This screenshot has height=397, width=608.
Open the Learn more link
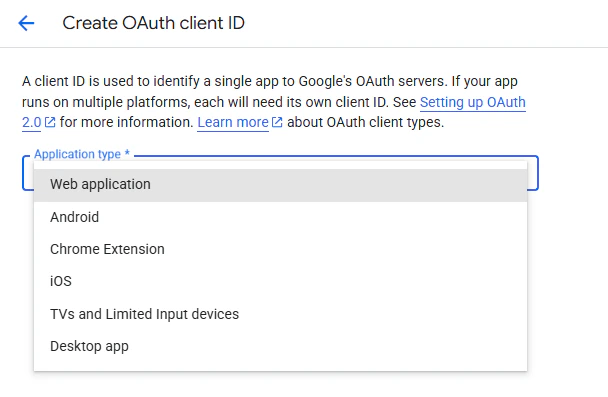click(x=233, y=122)
